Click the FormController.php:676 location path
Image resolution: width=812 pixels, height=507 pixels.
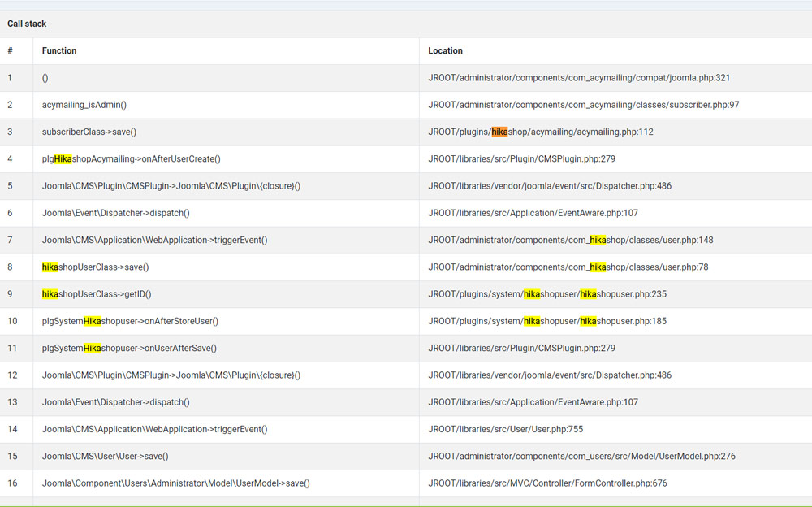pyautogui.click(x=547, y=483)
